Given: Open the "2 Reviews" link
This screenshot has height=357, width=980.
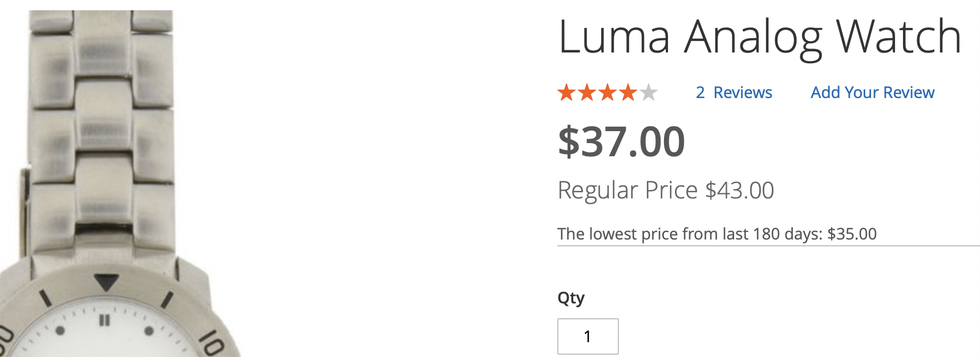Looking at the screenshot, I should coord(734,92).
